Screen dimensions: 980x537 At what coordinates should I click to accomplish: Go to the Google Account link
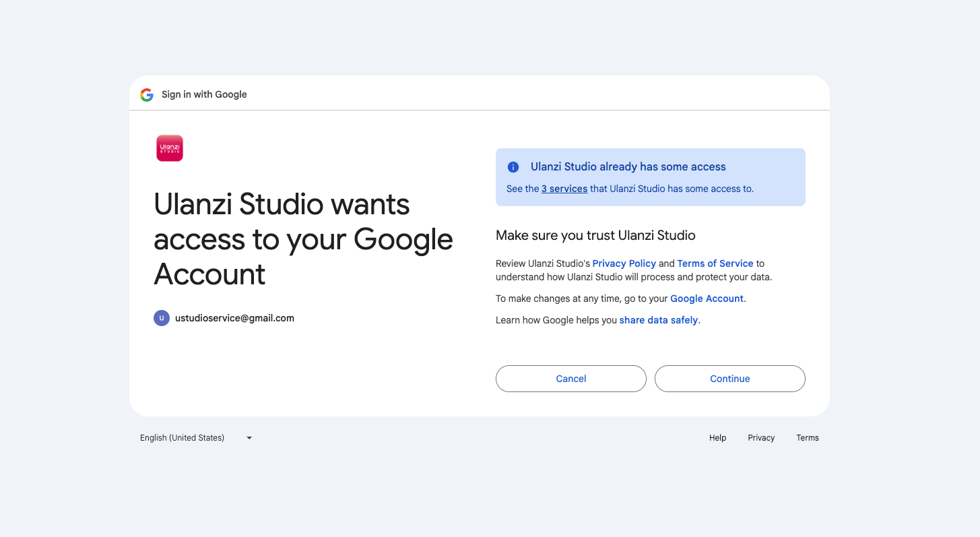[x=707, y=298]
